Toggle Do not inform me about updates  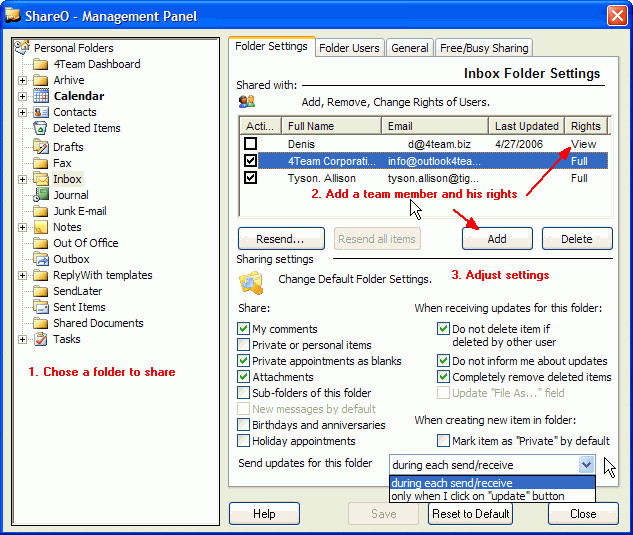click(443, 360)
